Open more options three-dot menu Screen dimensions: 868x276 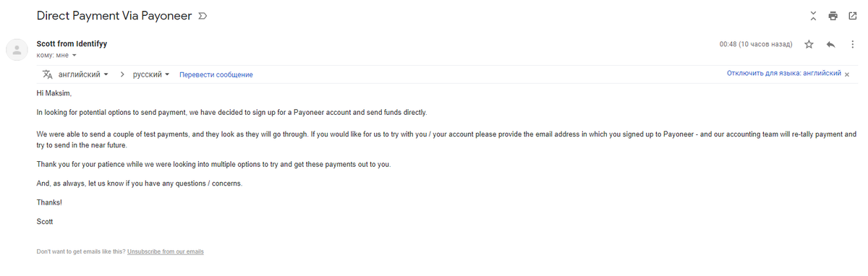click(x=852, y=44)
